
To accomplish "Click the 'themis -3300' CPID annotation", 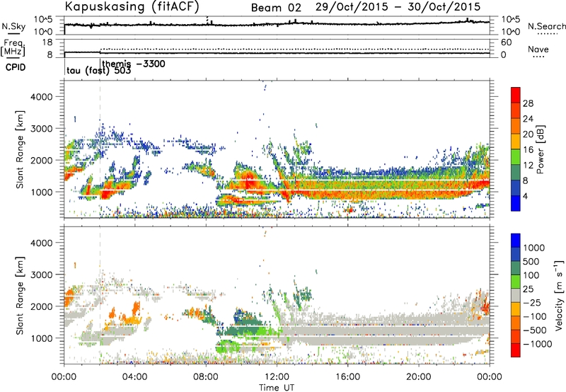I will 134,64.
